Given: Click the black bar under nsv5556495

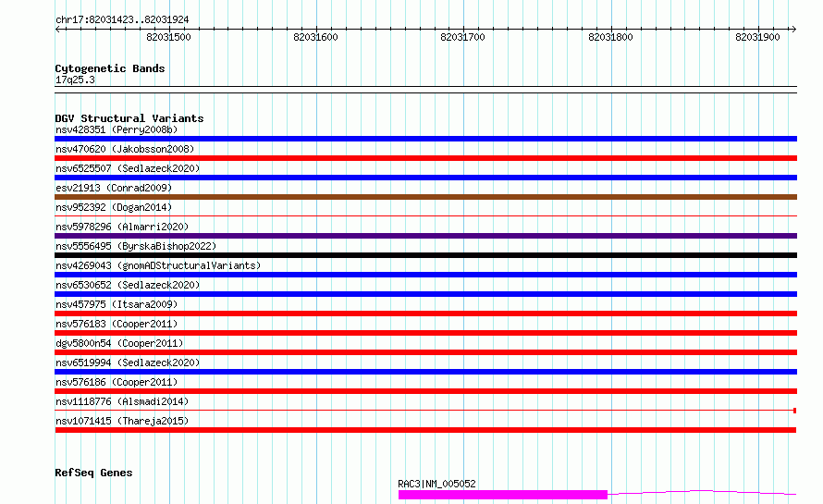Looking at the screenshot, I should pos(425,255).
